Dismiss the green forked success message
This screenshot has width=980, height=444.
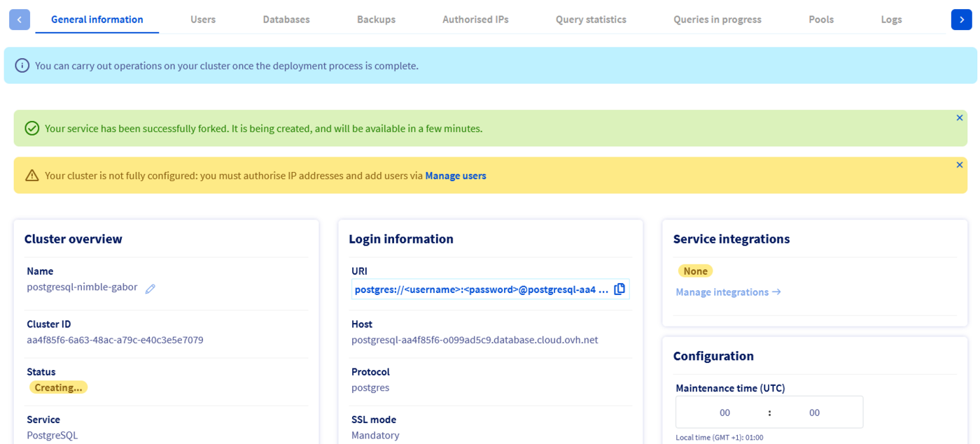click(960, 118)
